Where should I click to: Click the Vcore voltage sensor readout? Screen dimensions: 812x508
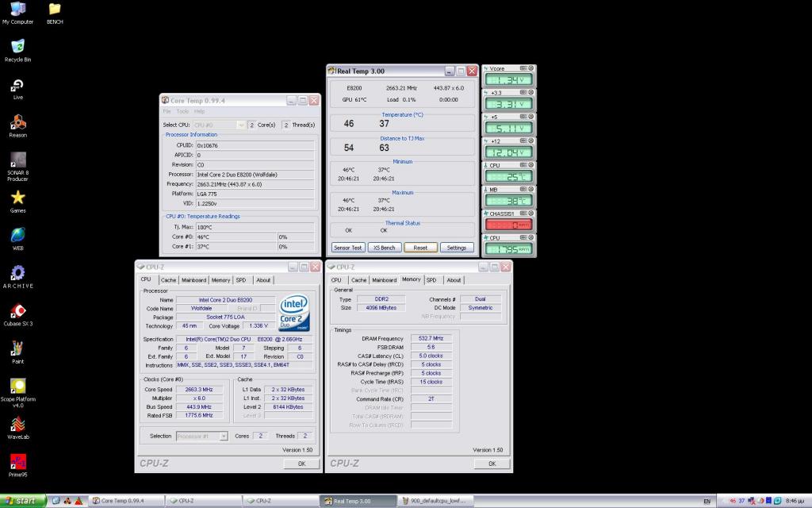(x=508, y=80)
